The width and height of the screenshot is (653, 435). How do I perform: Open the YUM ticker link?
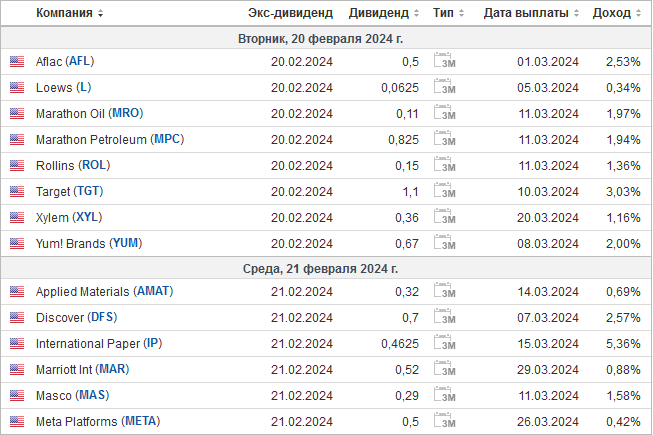[x=126, y=243]
